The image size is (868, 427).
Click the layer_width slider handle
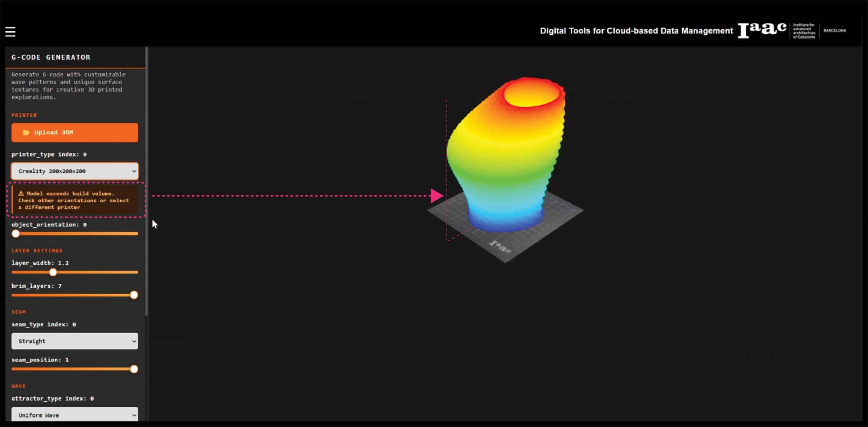tap(53, 272)
